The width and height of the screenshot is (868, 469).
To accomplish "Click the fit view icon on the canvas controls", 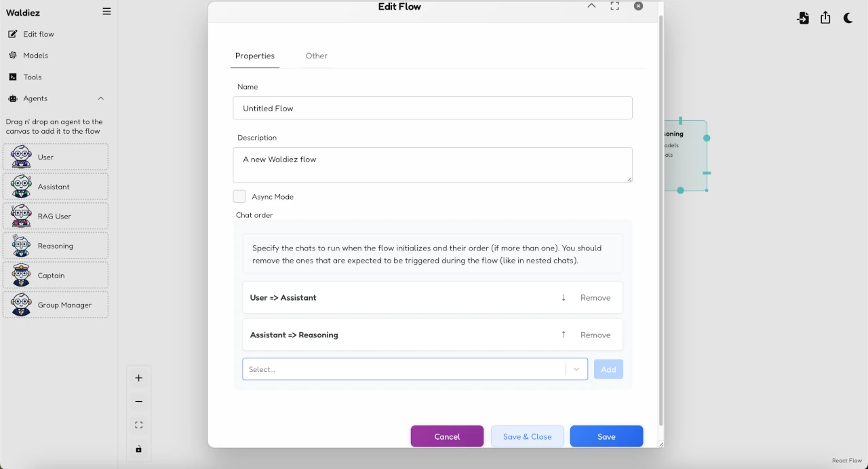I will click(138, 425).
